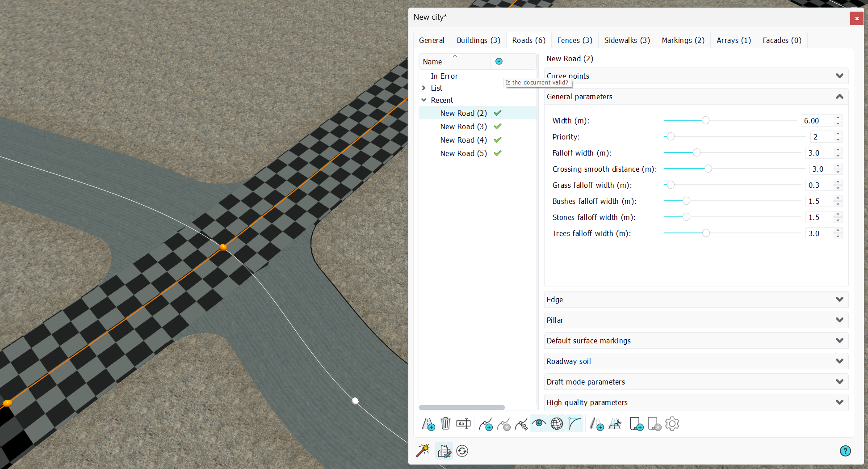Click the add new road icon
868x469 pixels.
click(428, 424)
